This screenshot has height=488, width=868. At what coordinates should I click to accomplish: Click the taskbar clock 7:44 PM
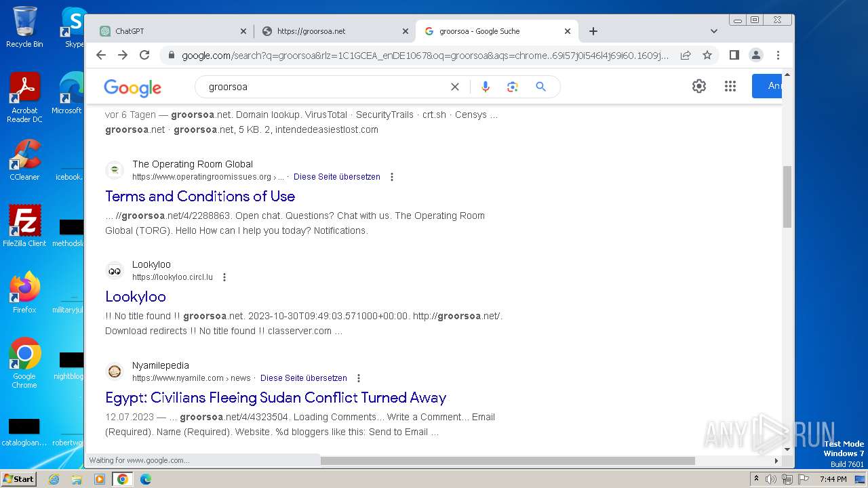tap(833, 479)
